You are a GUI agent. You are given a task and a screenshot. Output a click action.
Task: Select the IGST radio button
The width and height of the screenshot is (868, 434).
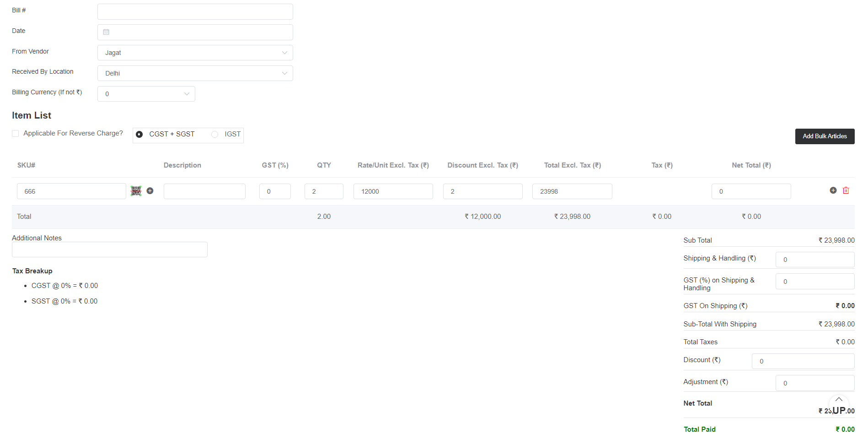click(x=214, y=134)
